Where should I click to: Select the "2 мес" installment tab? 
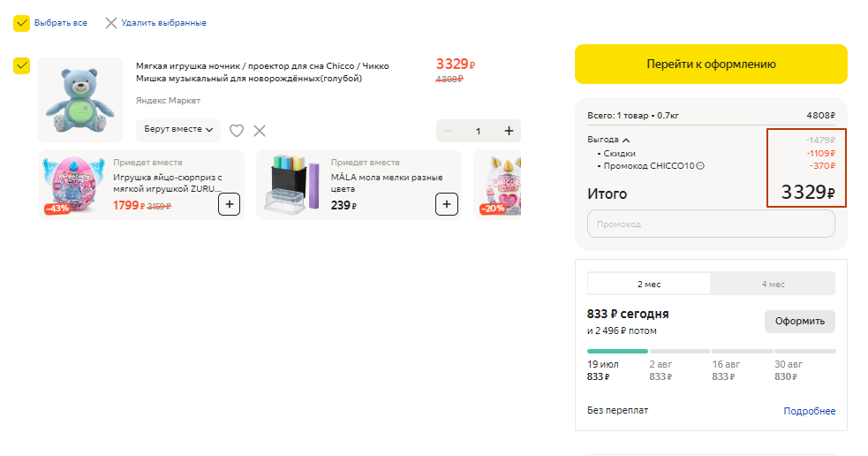click(649, 284)
